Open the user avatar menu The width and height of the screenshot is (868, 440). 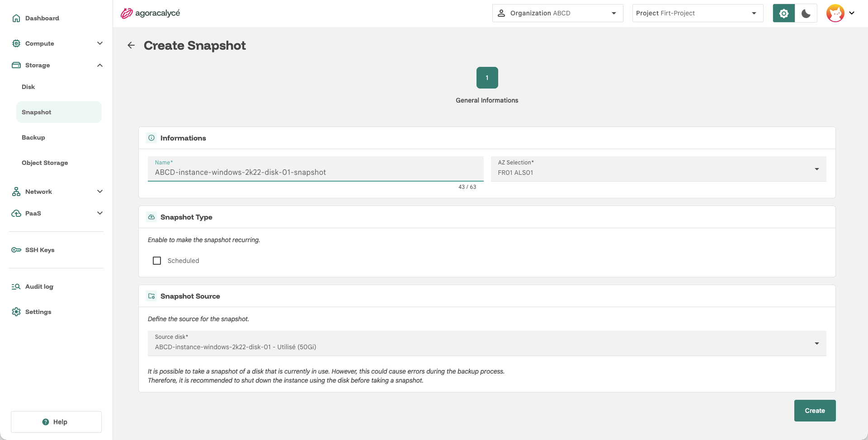pyautogui.click(x=835, y=13)
